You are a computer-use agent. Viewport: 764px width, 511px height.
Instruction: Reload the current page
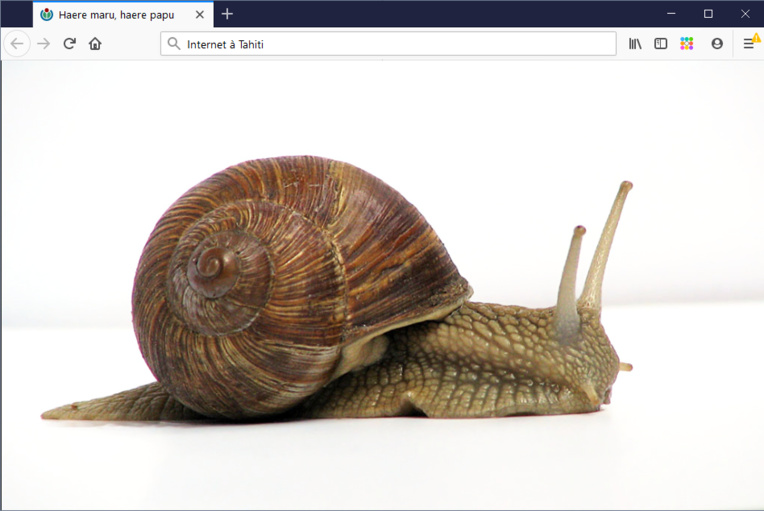(69, 44)
